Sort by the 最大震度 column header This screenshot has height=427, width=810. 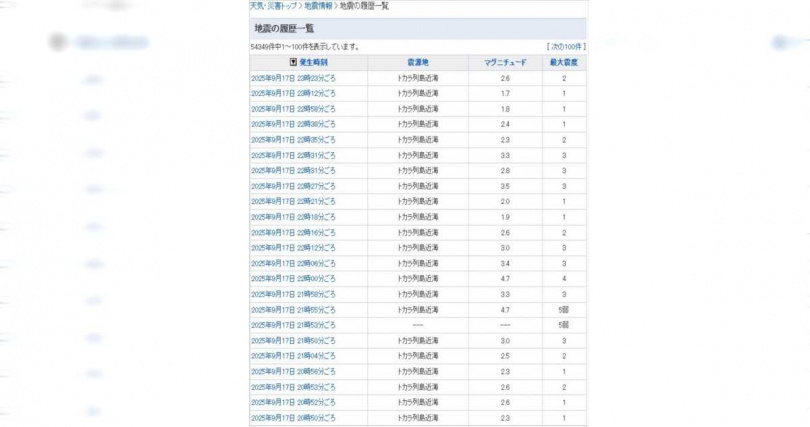[x=564, y=62]
